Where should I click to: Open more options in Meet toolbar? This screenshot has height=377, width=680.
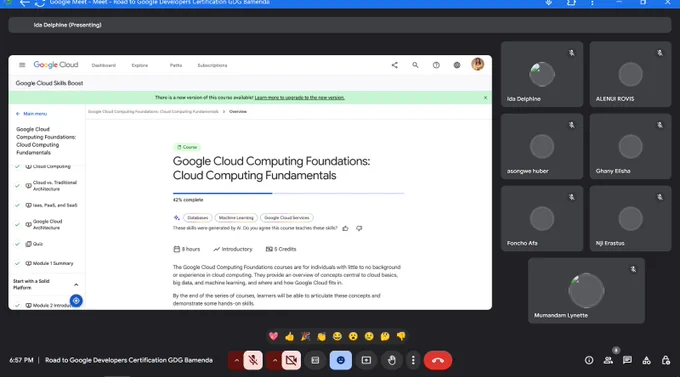[413, 360]
